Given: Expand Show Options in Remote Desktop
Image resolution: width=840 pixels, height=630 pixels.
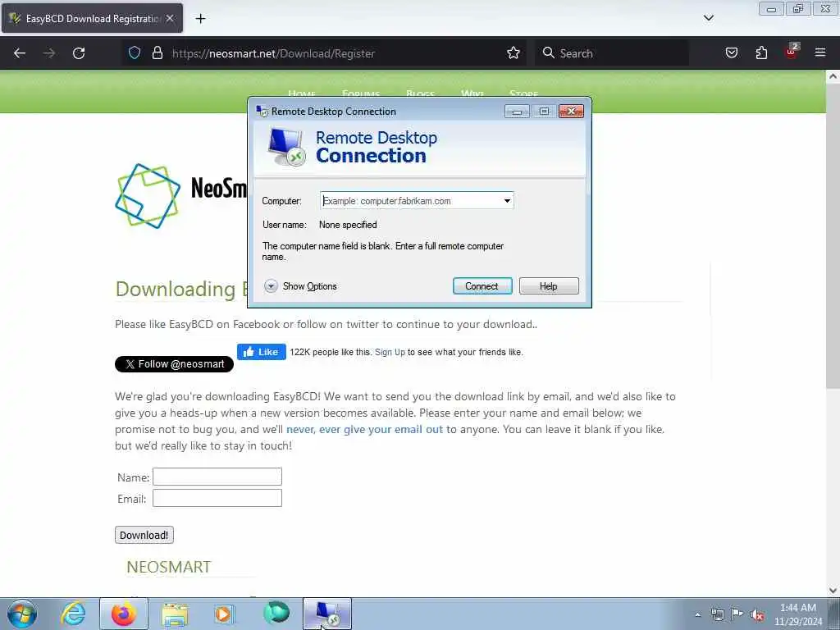Looking at the screenshot, I should click(300, 286).
